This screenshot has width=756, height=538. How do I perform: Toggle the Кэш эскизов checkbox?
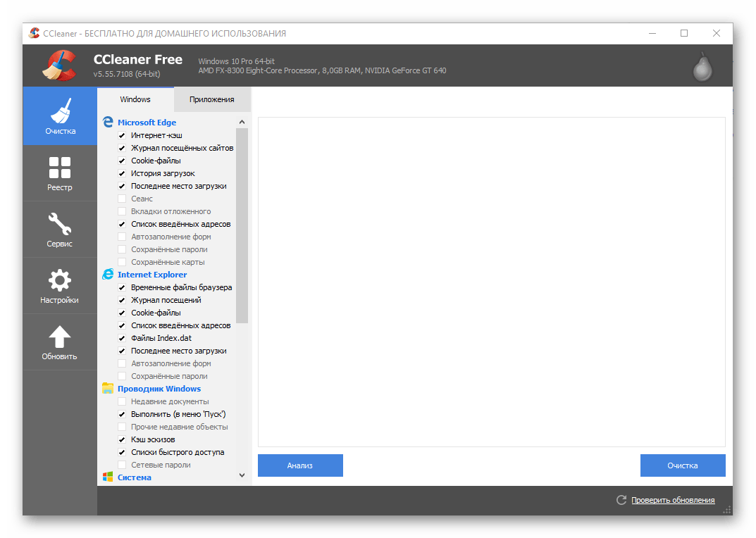click(122, 439)
